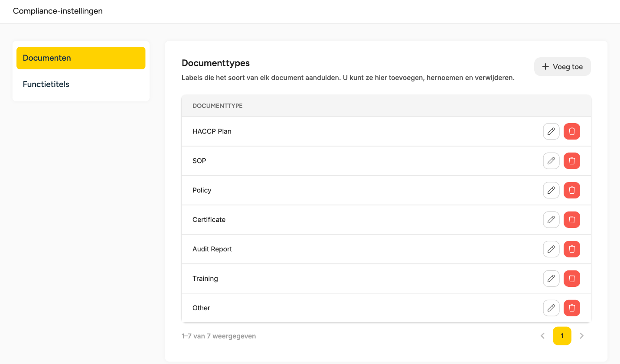This screenshot has width=620, height=364.
Task: Delete the Other document type
Action: (572, 308)
